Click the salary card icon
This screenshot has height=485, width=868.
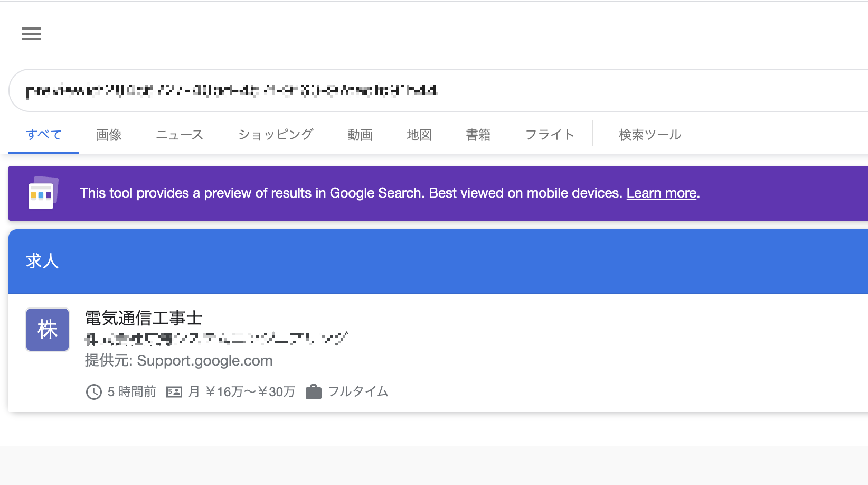coord(174,392)
